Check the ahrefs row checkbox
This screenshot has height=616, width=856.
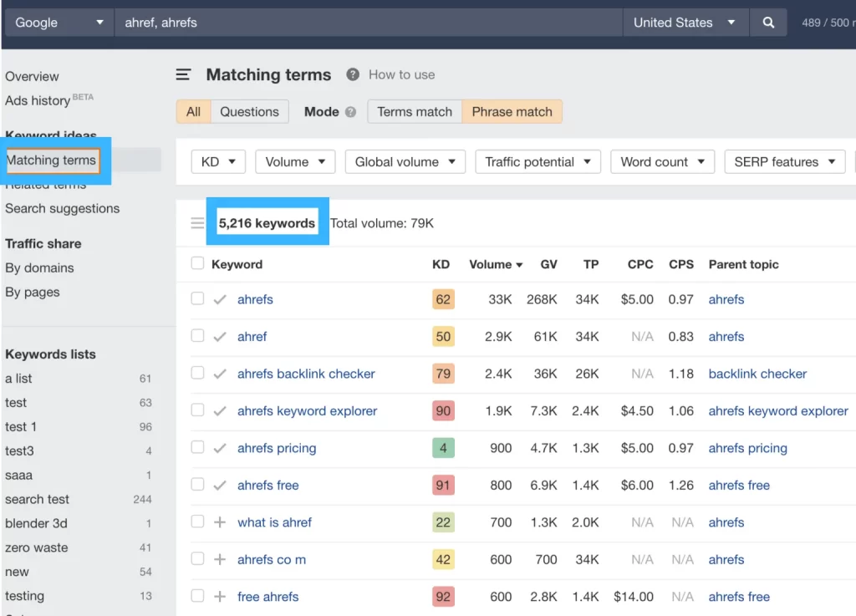click(x=197, y=298)
